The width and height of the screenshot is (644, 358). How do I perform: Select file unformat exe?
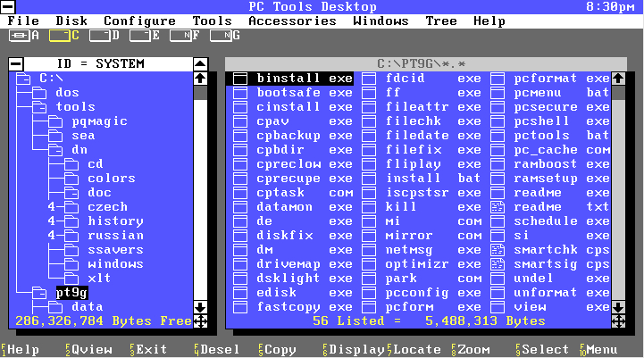550,293
